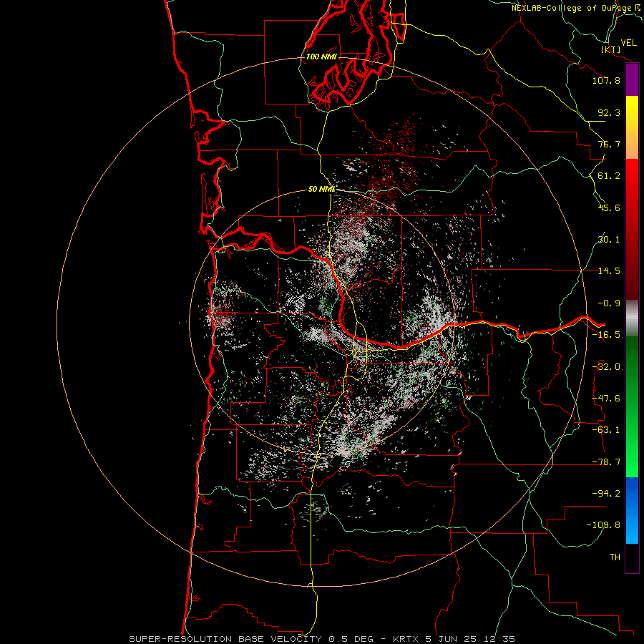Click the 76.7 legend value
The width and height of the screenshot is (644, 644).
pos(609,144)
